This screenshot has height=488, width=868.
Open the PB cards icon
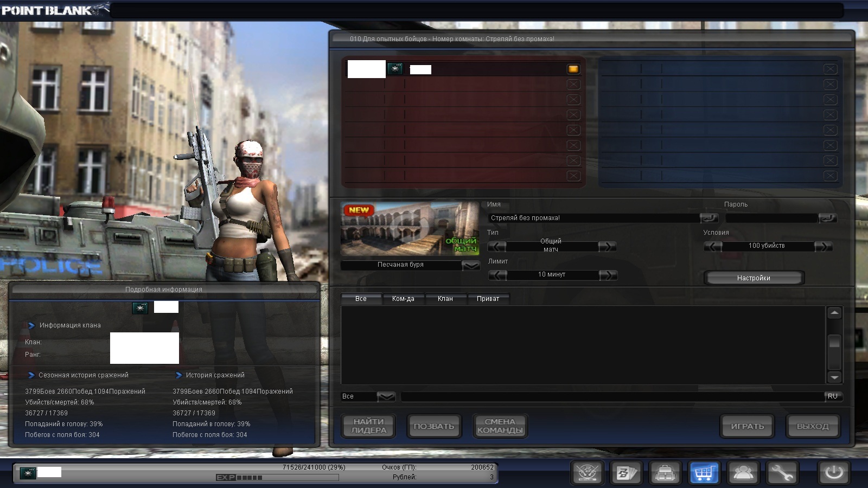click(x=626, y=473)
